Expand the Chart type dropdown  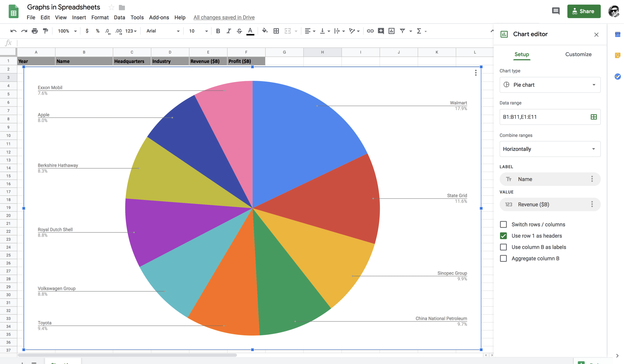pyautogui.click(x=549, y=85)
